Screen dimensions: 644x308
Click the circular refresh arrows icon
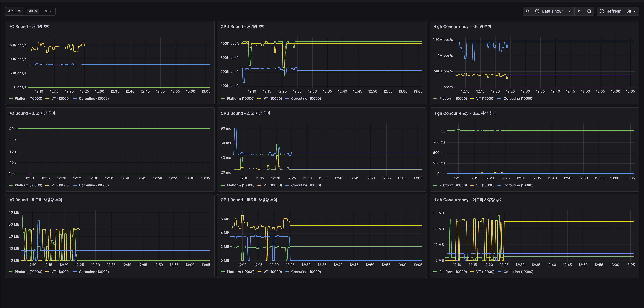[602, 11]
